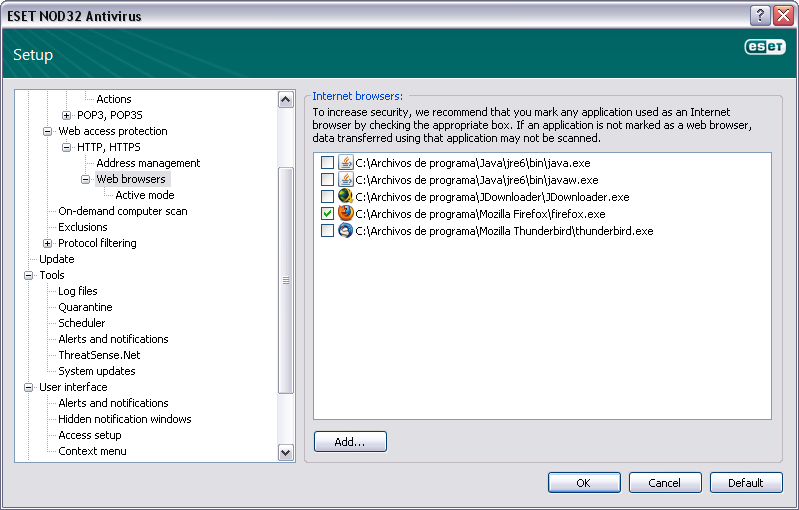
Task: Open the Exclusions settings
Action: (83, 227)
